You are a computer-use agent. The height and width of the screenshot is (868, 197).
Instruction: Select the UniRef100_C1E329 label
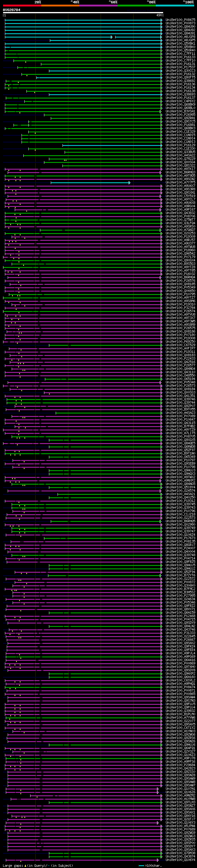click(x=180, y=132)
